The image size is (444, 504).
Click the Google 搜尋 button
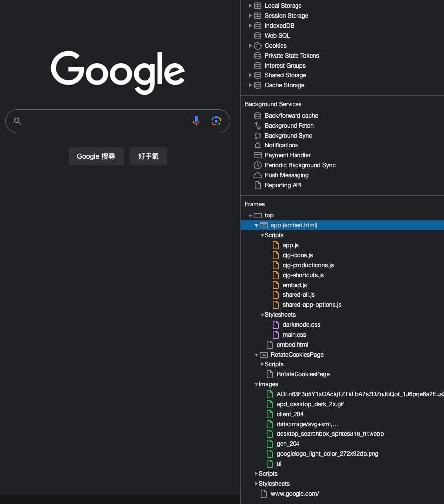(x=96, y=156)
